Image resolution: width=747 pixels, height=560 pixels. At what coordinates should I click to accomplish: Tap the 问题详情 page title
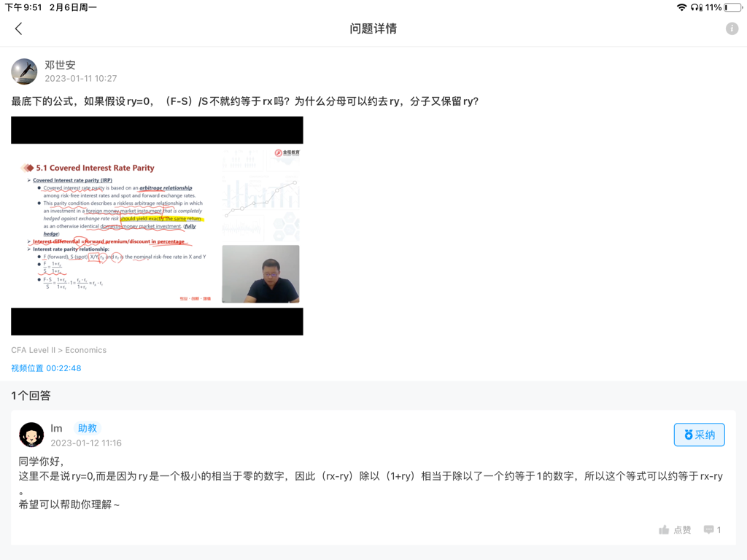point(373,28)
